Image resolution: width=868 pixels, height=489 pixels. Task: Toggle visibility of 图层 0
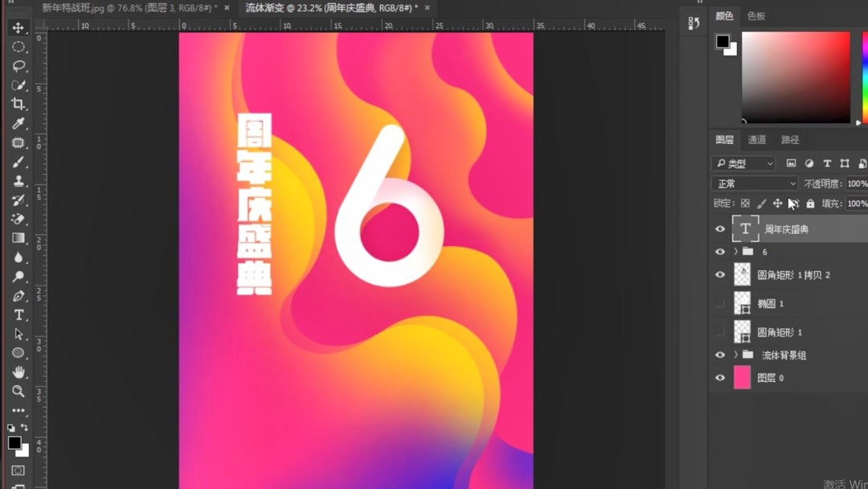(720, 377)
